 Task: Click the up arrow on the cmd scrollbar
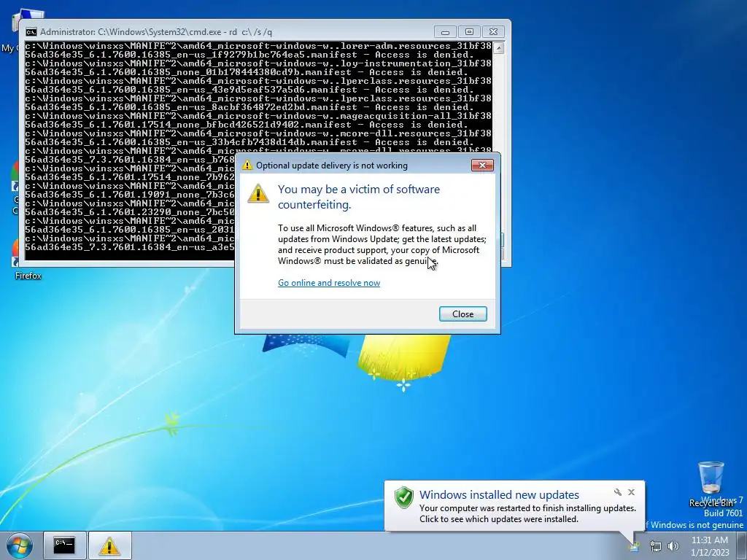(x=498, y=47)
